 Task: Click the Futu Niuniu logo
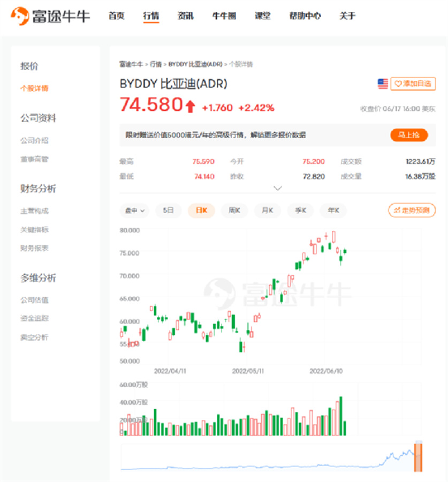(50, 16)
